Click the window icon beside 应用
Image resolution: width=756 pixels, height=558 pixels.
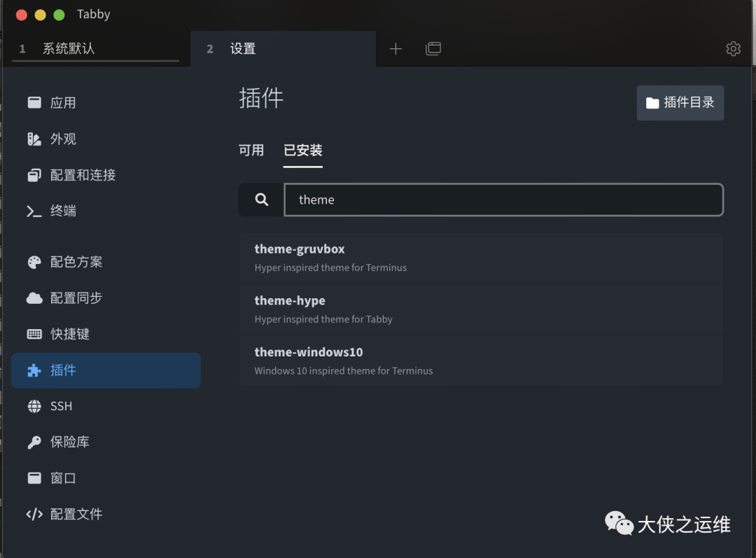pyautogui.click(x=34, y=102)
